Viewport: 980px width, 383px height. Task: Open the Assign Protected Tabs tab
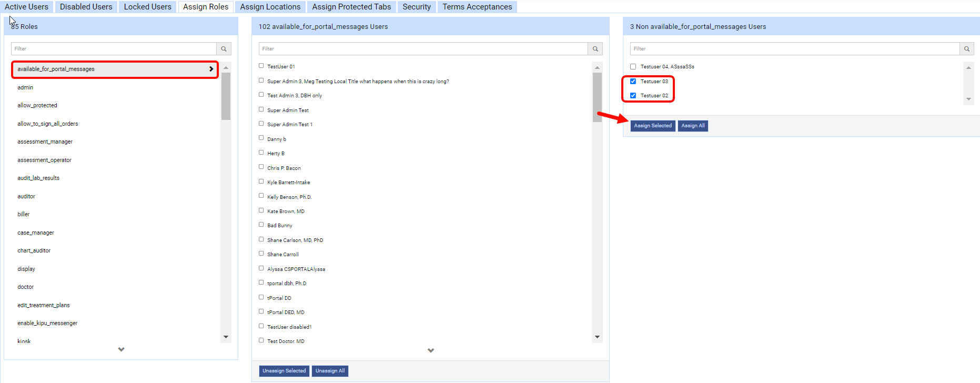pos(351,7)
